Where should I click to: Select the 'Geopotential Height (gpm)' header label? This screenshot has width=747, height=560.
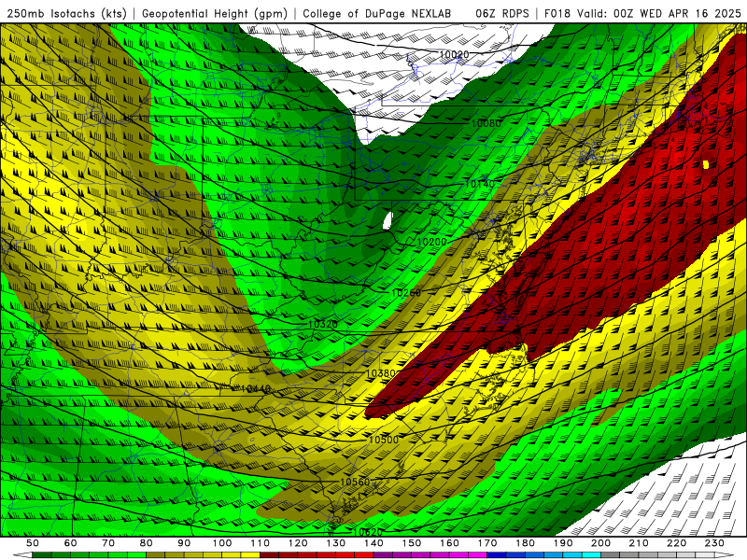coord(215,14)
